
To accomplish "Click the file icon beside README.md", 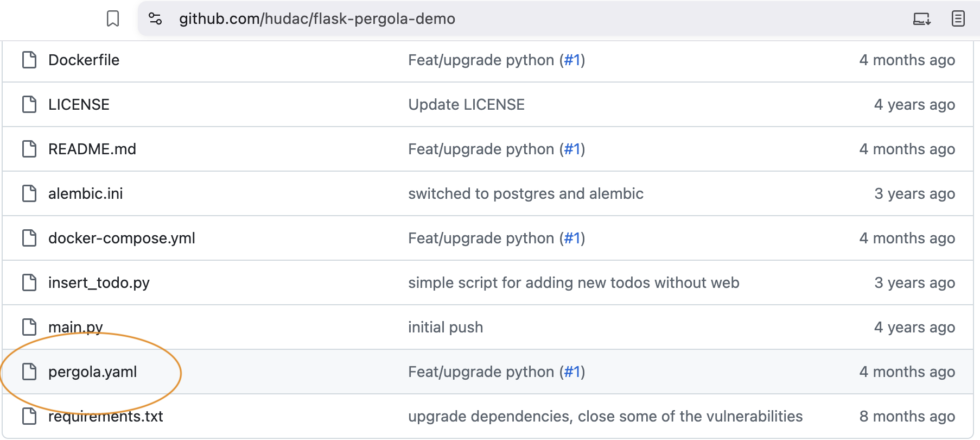I will [x=29, y=149].
